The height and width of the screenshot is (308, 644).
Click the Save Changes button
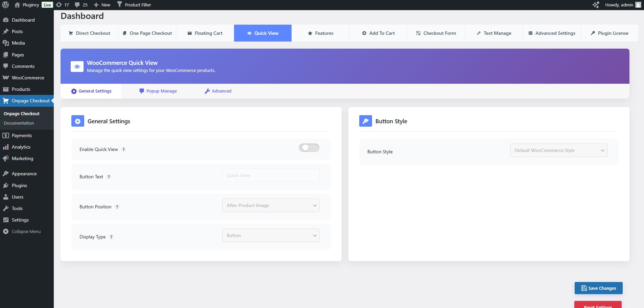[x=598, y=288]
